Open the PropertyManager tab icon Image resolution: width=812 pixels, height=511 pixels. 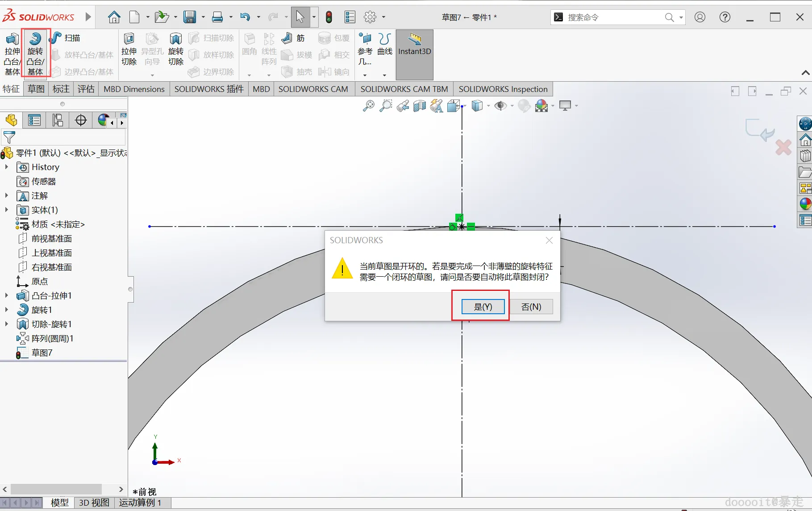(x=34, y=120)
